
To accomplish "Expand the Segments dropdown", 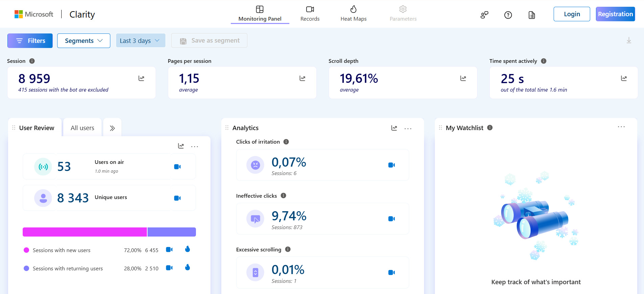I will 84,41.
